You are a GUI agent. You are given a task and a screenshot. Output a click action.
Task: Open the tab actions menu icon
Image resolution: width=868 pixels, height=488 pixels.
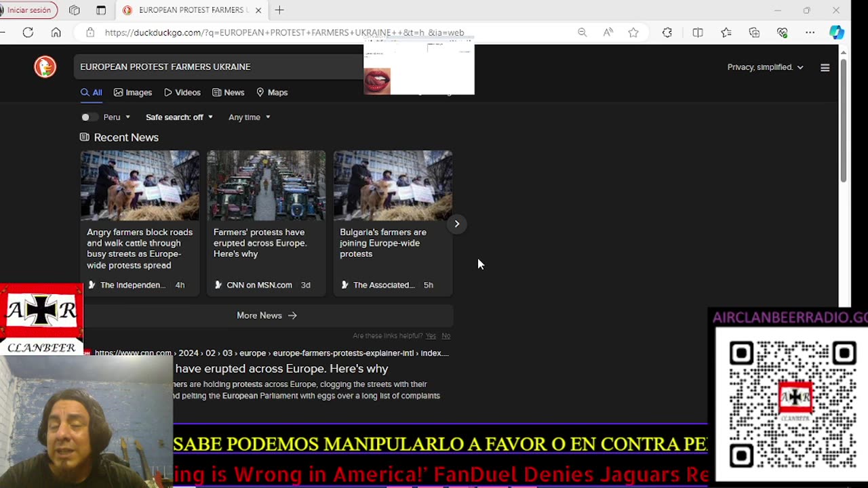coord(101,10)
